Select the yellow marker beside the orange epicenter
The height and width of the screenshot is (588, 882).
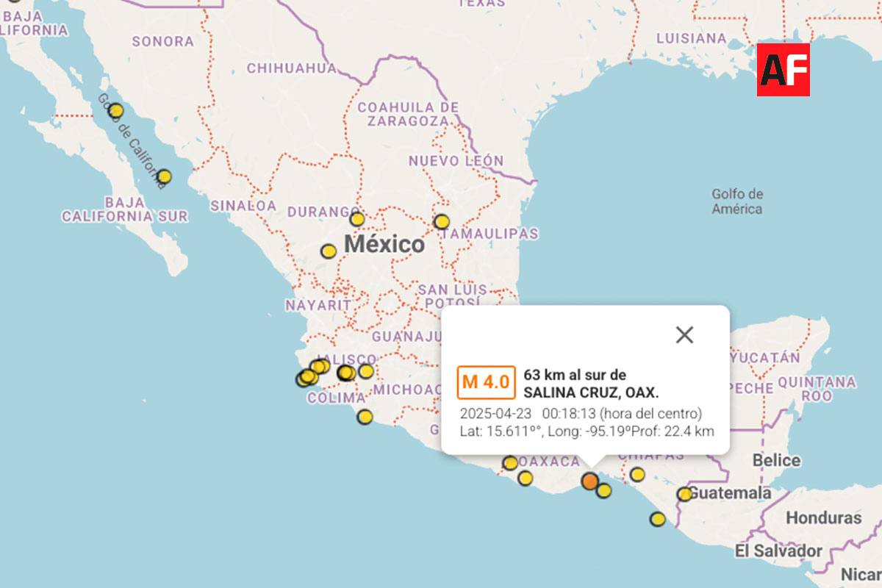603,490
